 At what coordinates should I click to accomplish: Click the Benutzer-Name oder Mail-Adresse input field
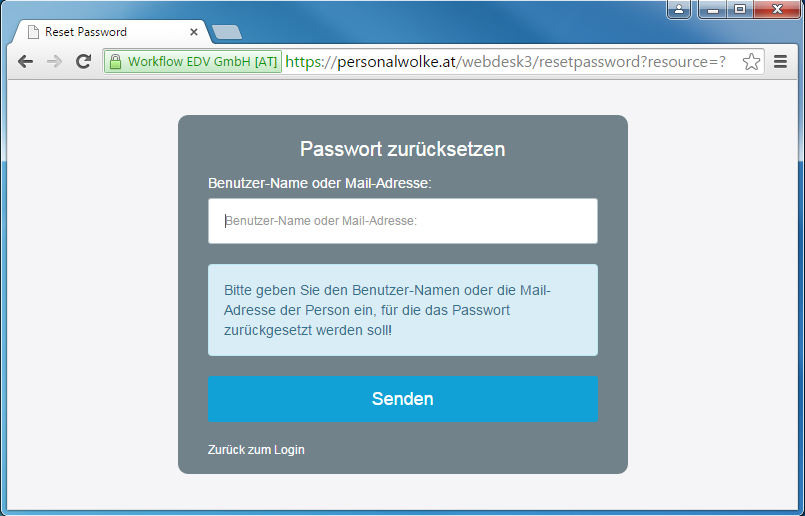(x=402, y=221)
